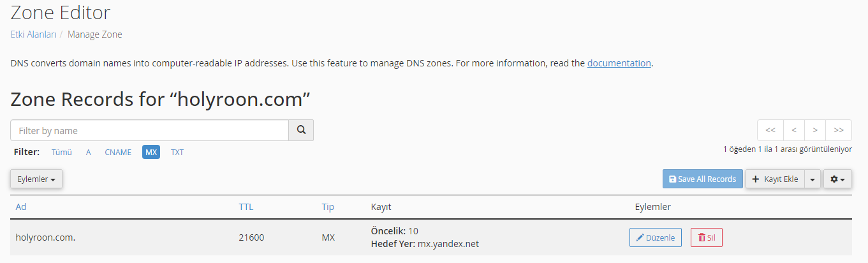Viewport: 868px width, 263px height.
Task: Go to first page of records
Action: pyautogui.click(x=770, y=130)
